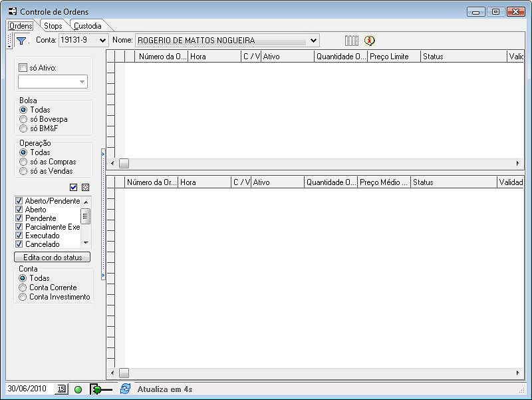Click the orange information icon

point(370,41)
